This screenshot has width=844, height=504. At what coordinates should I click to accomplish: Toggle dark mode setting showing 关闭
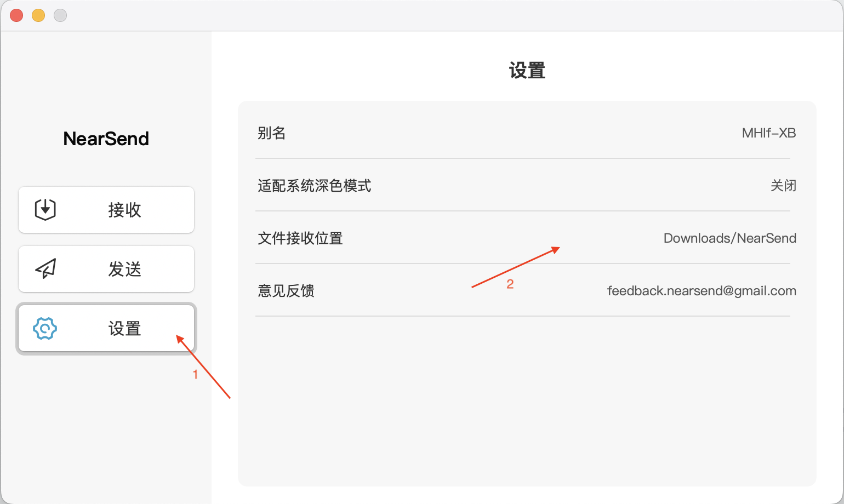(x=783, y=186)
